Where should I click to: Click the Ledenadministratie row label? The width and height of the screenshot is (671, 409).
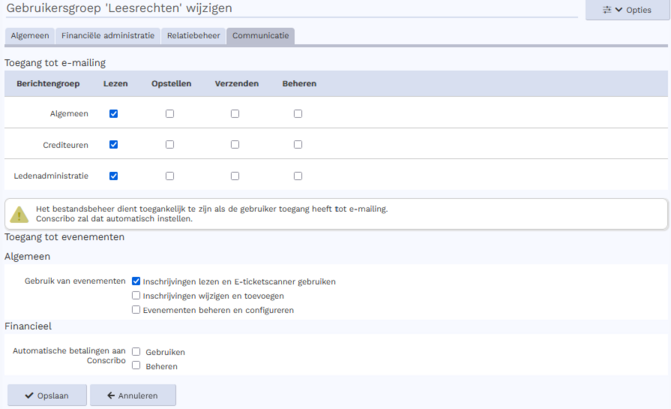(51, 176)
